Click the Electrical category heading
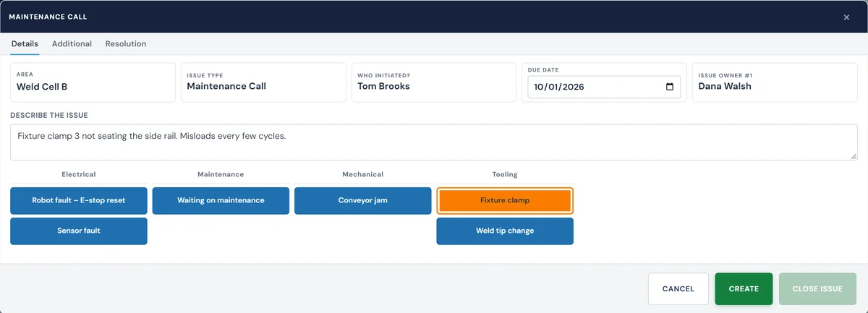This screenshot has width=868, height=313. click(x=79, y=175)
